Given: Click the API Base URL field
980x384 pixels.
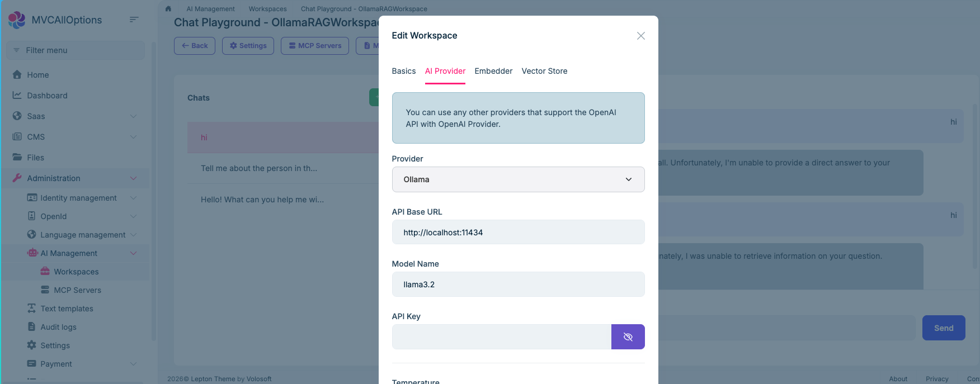Looking at the screenshot, I should [518, 233].
